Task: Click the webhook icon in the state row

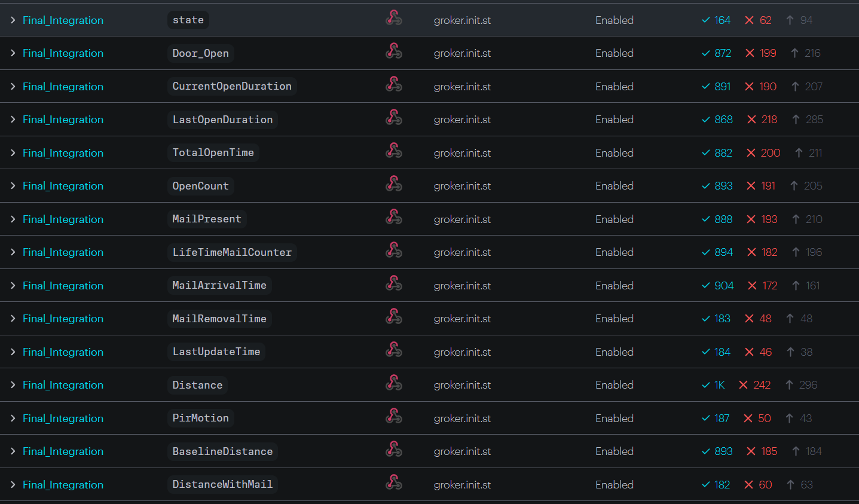Action: point(394,20)
